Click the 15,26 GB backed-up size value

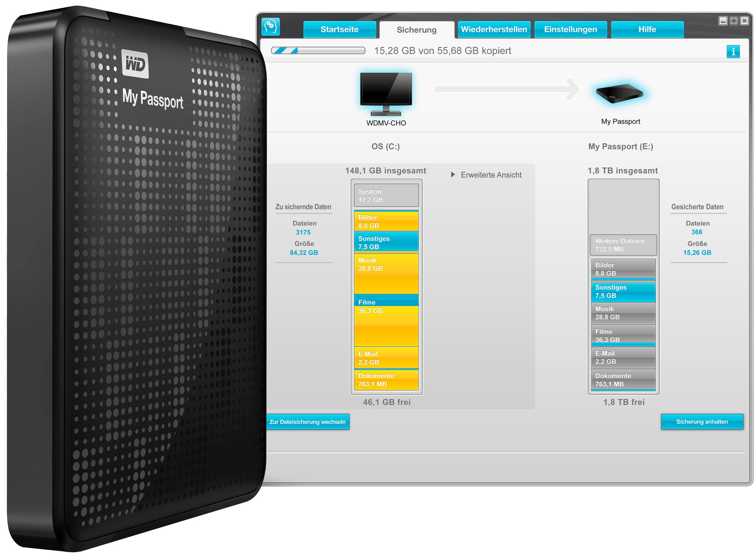tap(697, 253)
